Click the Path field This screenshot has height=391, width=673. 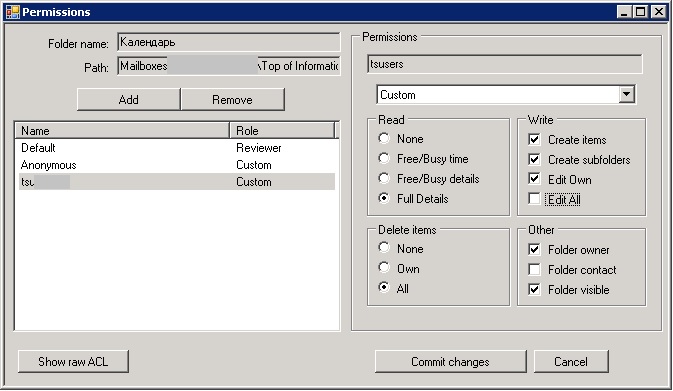point(229,66)
